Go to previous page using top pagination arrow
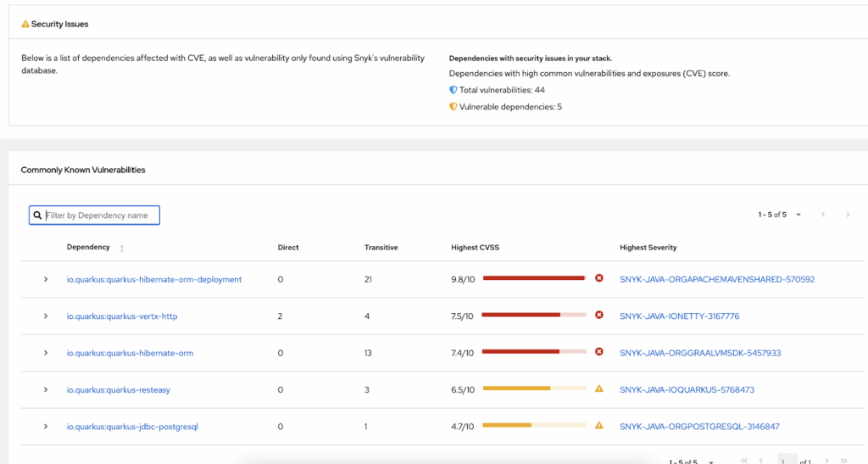The width and height of the screenshot is (868, 464). [823, 215]
